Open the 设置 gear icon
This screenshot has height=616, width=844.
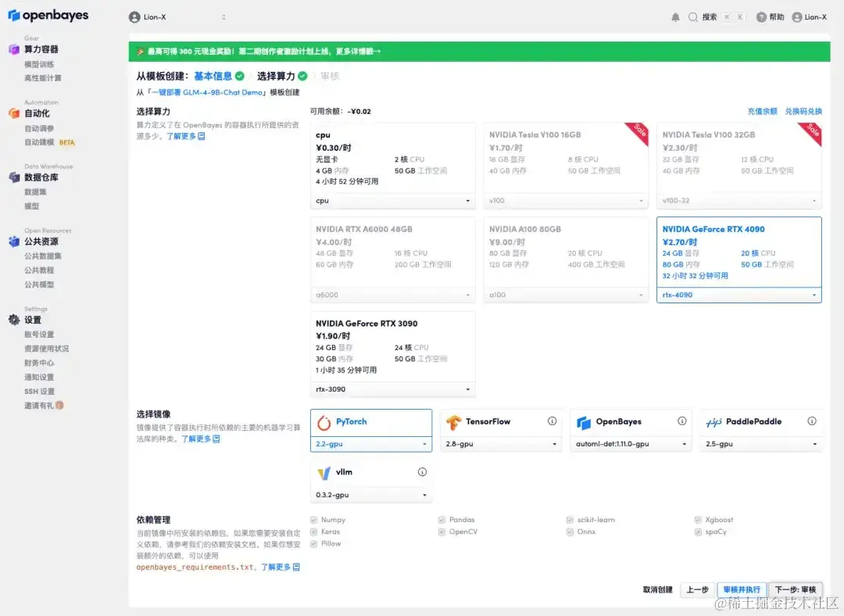point(14,320)
